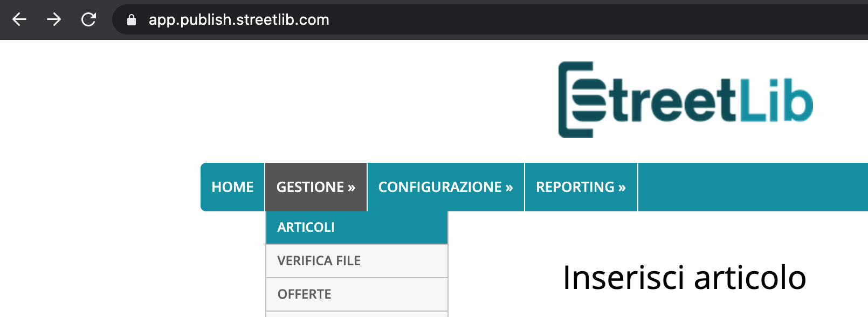The width and height of the screenshot is (868, 317).
Task: Expand the REPORTING menu
Action: [581, 187]
